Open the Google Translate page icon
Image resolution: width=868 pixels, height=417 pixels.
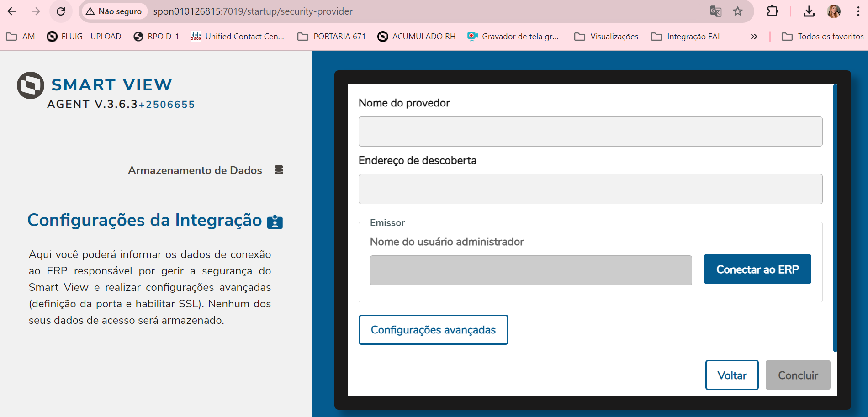(x=715, y=11)
